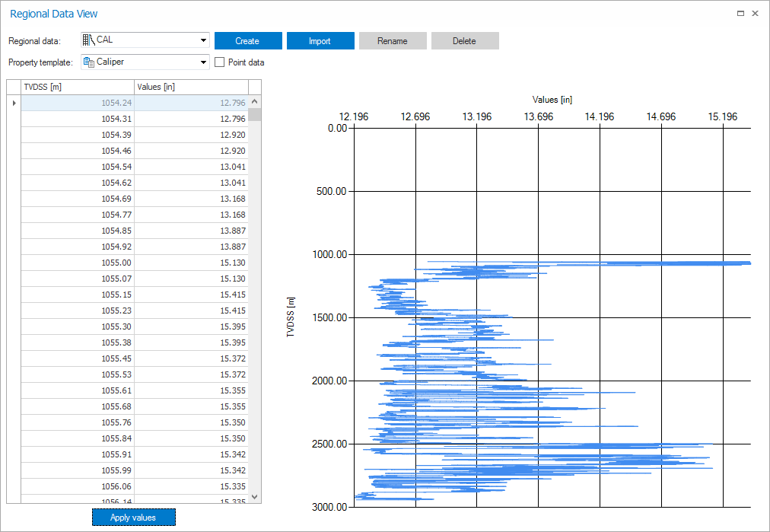Enable the Point data checkbox
The width and height of the screenshot is (770, 532).
[x=220, y=62]
